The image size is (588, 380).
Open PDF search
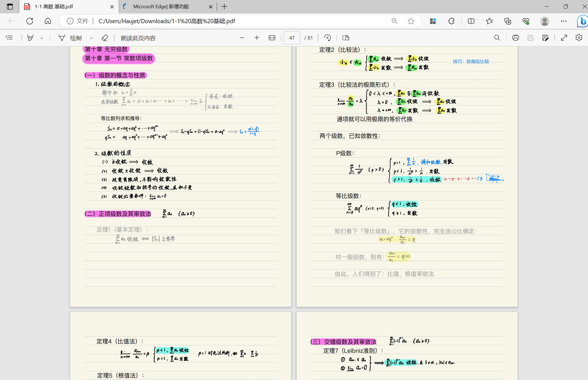(497, 38)
